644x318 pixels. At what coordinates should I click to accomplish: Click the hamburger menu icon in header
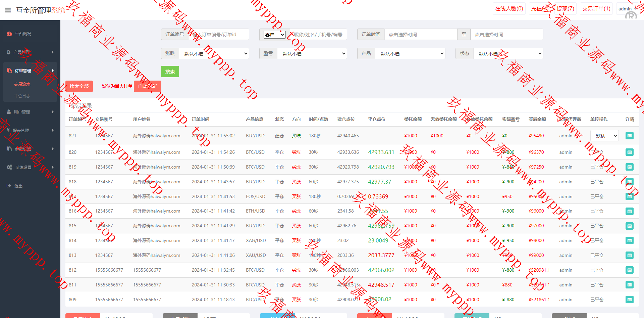point(8,10)
